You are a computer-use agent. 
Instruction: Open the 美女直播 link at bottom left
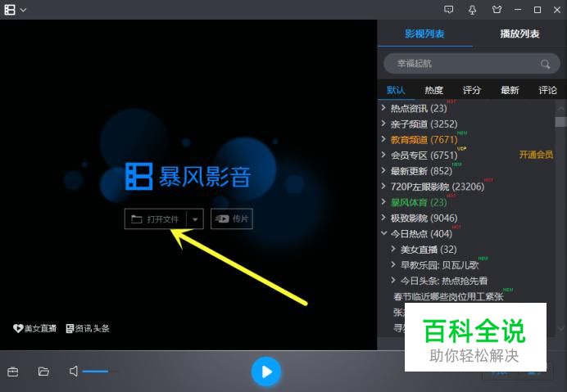34,328
